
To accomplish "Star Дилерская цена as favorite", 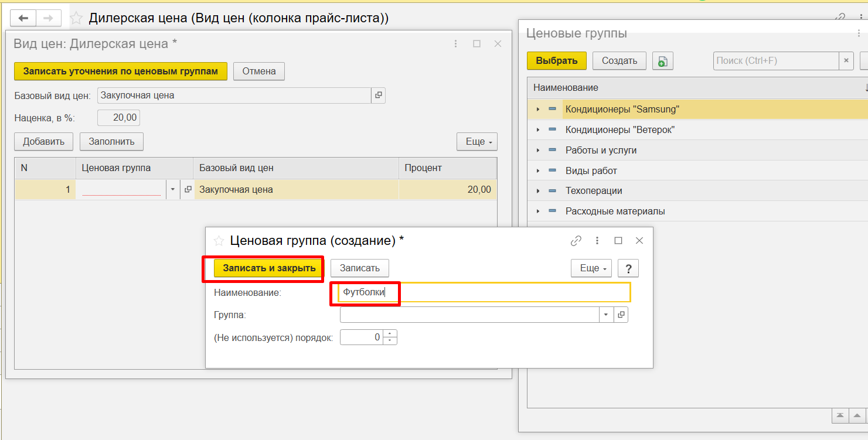I will point(76,18).
